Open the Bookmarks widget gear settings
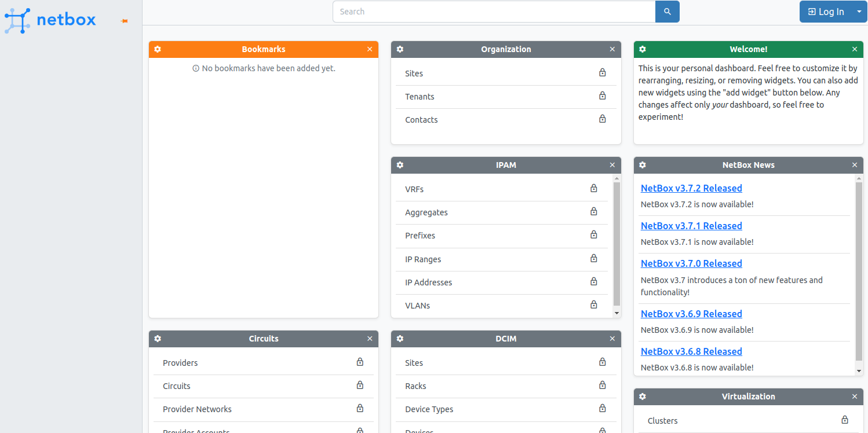868x433 pixels. [158, 49]
